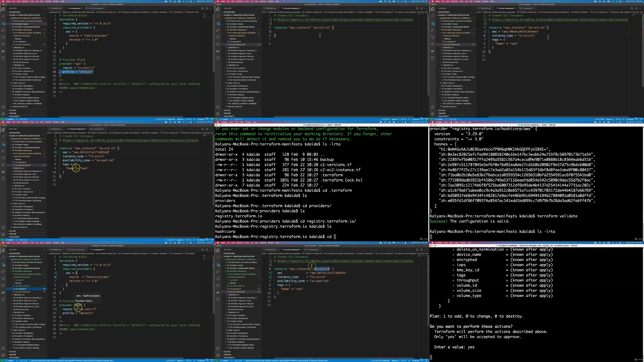Open Selection menu above editor with highlighted profile line

pyautogui.click(x=25, y=1)
